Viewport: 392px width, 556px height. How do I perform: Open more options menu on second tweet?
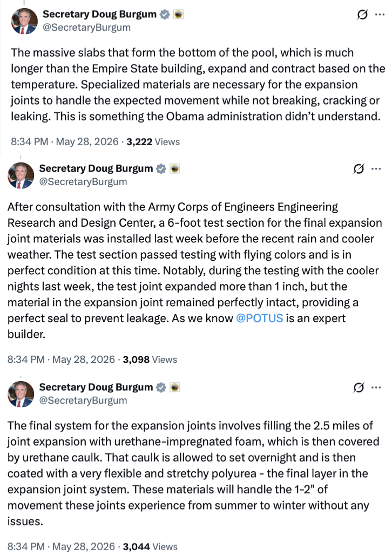coord(376,169)
